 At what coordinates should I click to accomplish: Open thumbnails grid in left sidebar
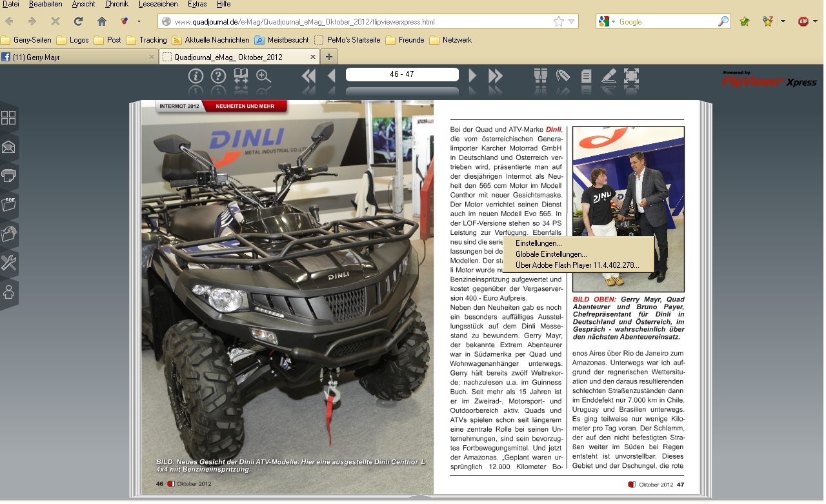[8, 118]
